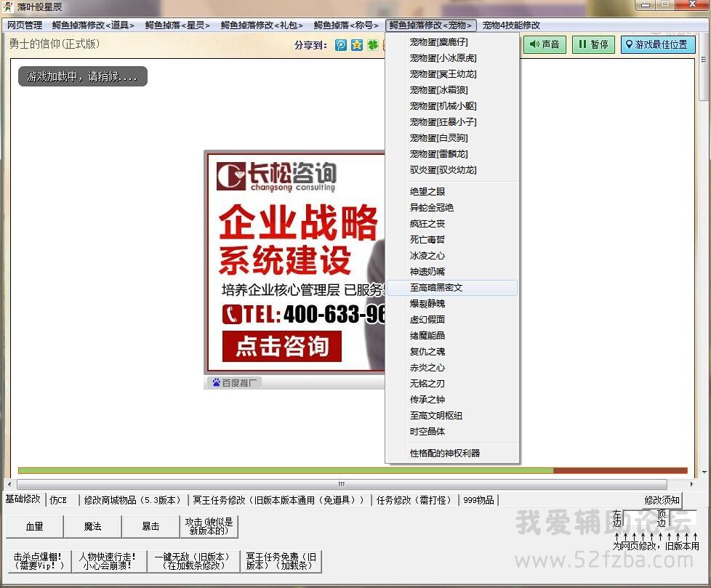Switch to 修改商城物品(5.3版本) tab

click(x=132, y=500)
